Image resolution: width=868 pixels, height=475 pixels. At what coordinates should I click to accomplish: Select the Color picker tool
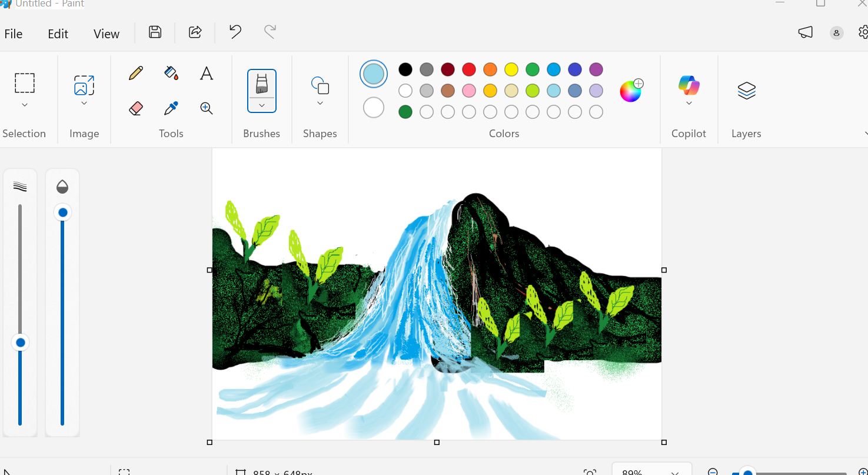[171, 108]
